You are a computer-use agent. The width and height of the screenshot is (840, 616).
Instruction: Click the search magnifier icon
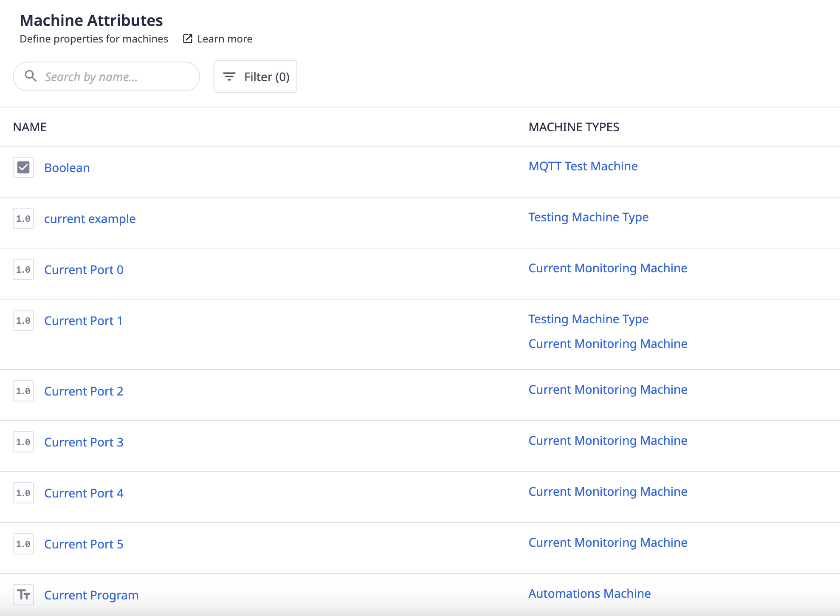tap(31, 76)
